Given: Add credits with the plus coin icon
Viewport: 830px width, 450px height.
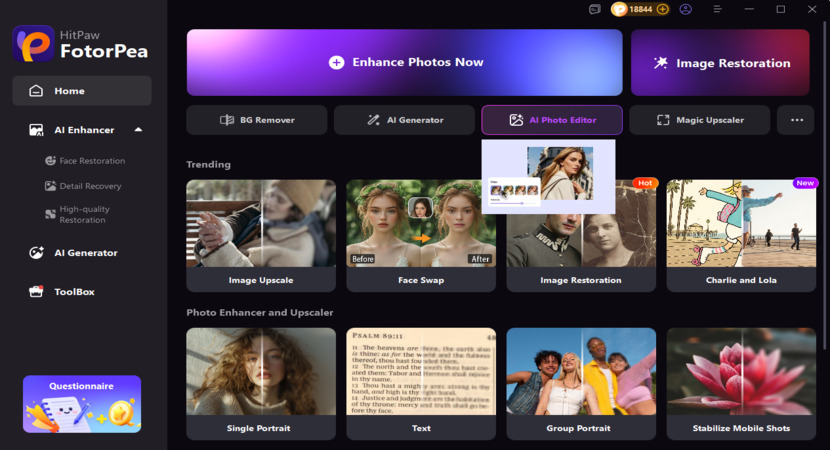Looking at the screenshot, I should [x=662, y=9].
